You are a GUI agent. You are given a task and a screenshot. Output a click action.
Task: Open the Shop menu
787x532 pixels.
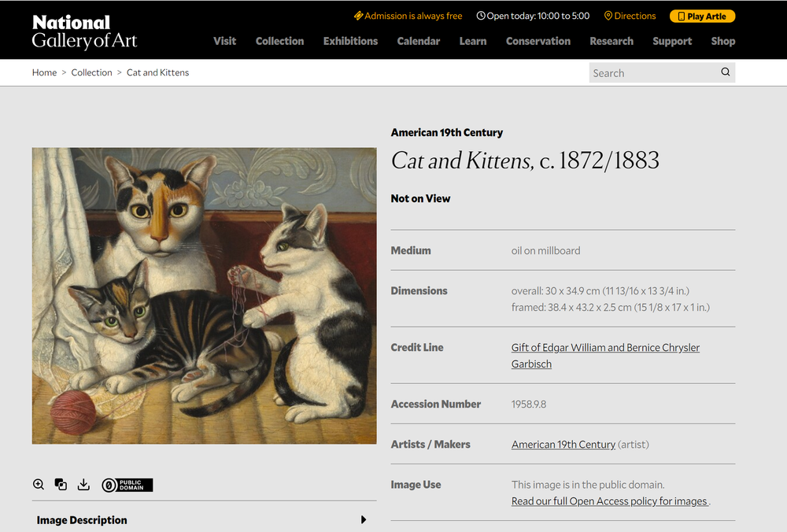tap(722, 41)
